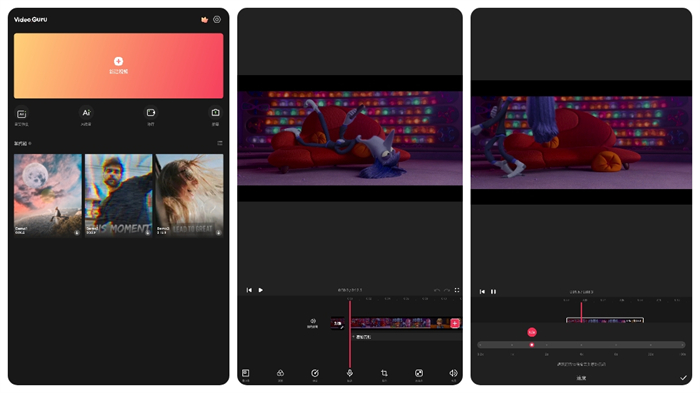
Task: Tap the add music track row
Action: tap(406, 337)
